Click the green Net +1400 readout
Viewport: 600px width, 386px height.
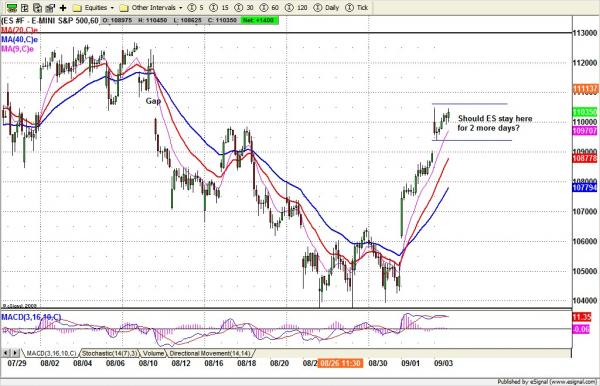point(259,20)
